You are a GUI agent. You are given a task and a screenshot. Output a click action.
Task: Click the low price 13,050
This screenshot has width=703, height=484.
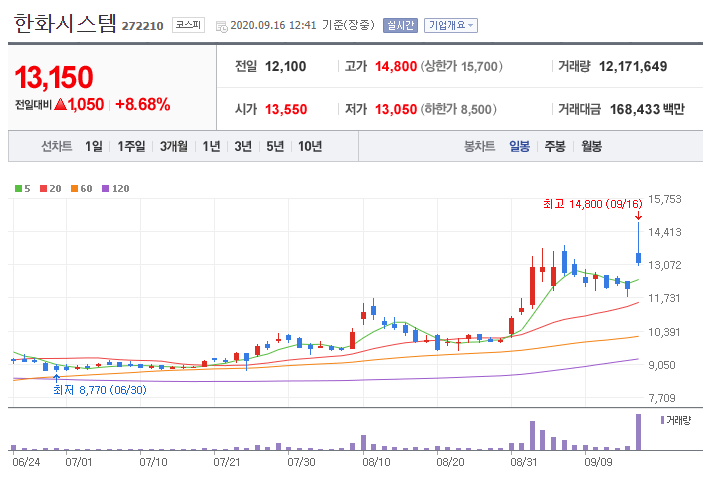(396, 109)
